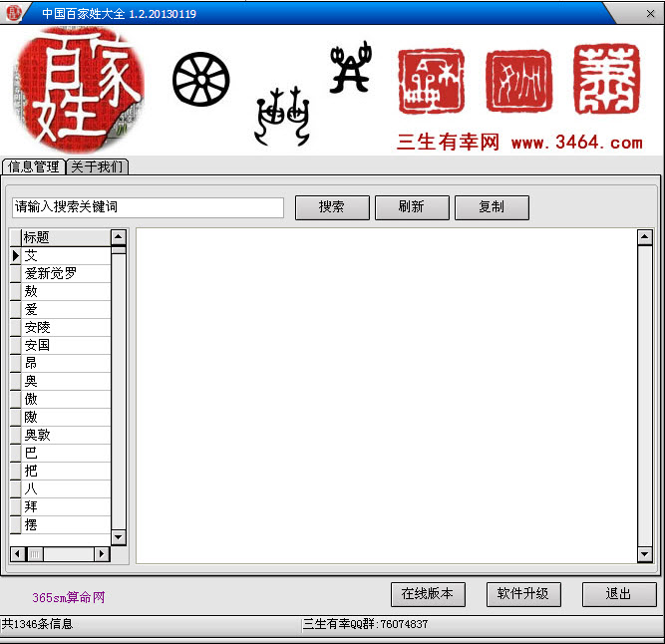The height and width of the screenshot is (644, 665).
Task: Switch to the 关于我们 tab
Action: [x=97, y=166]
